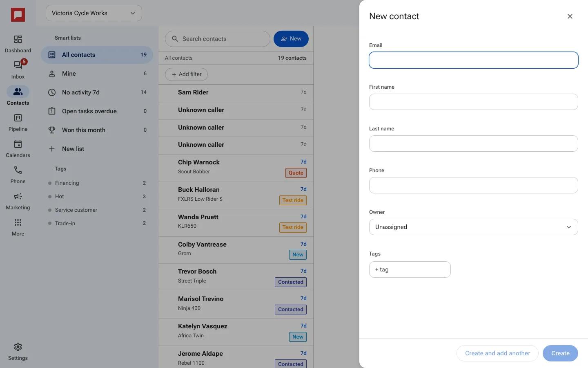Click the search magnifier icon

tap(175, 39)
